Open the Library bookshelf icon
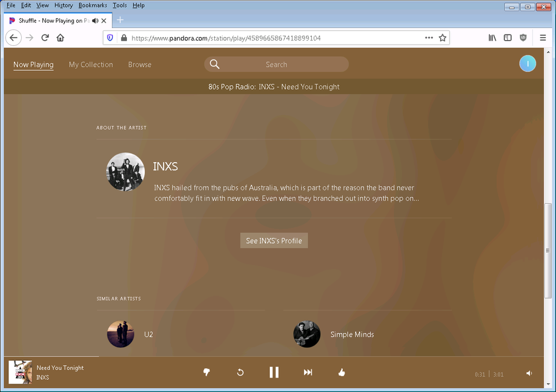 click(493, 38)
